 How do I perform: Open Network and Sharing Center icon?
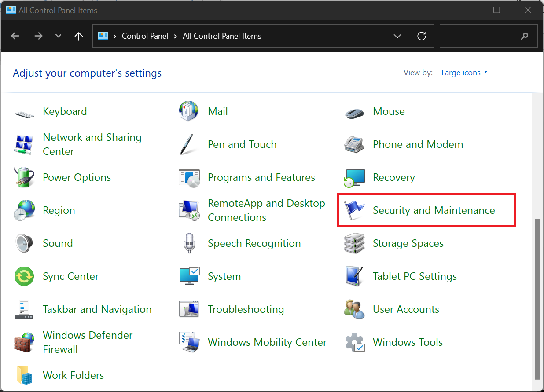pyautogui.click(x=24, y=144)
